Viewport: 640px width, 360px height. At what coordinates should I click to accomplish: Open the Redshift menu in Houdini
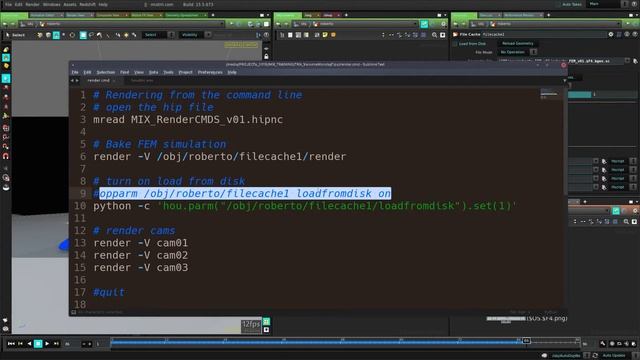[87, 4]
